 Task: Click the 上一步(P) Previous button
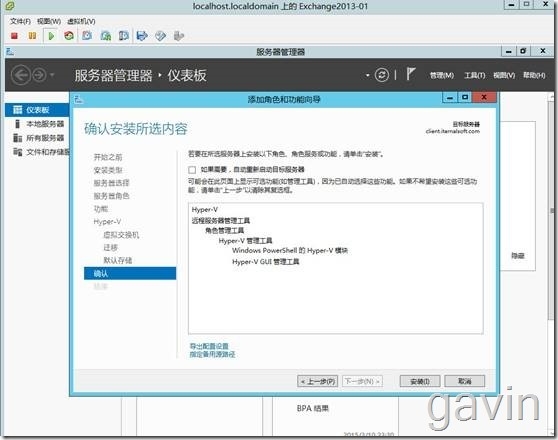pyautogui.click(x=317, y=381)
